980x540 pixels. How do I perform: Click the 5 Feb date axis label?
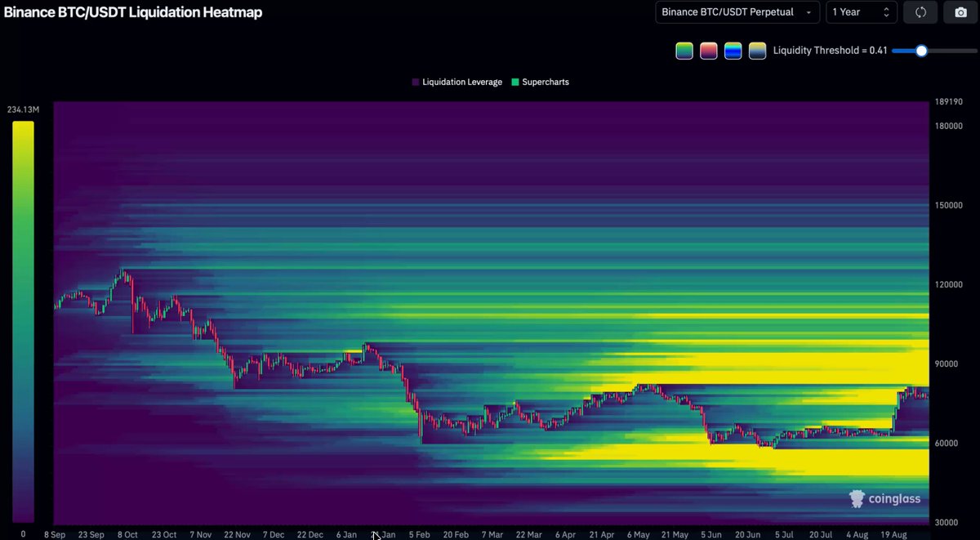click(418, 534)
